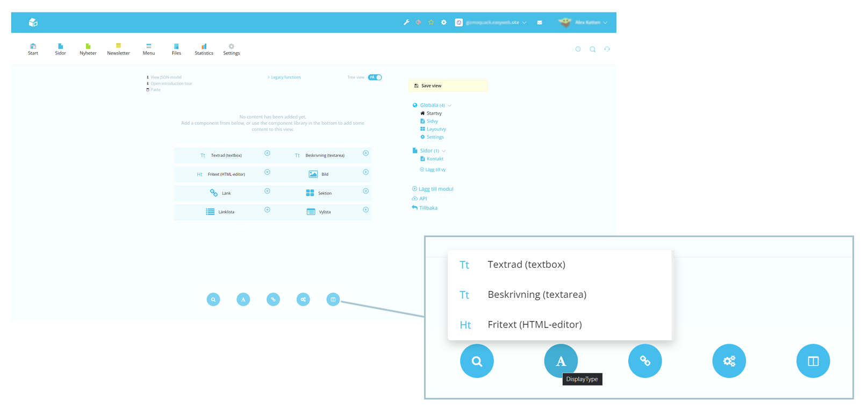
Task: Open the Statistics menu item
Action: click(x=204, y=49)
